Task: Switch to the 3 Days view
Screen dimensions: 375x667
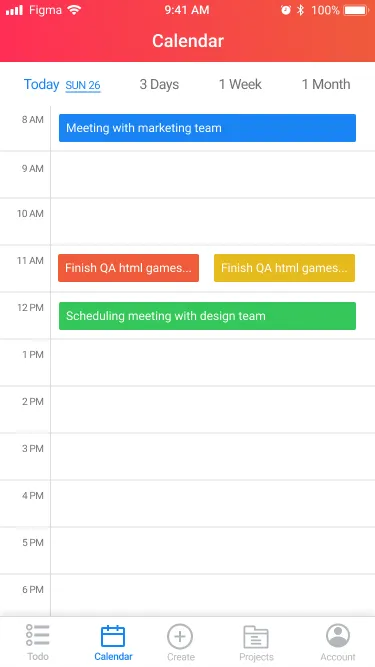Action: tap(159, 84)
